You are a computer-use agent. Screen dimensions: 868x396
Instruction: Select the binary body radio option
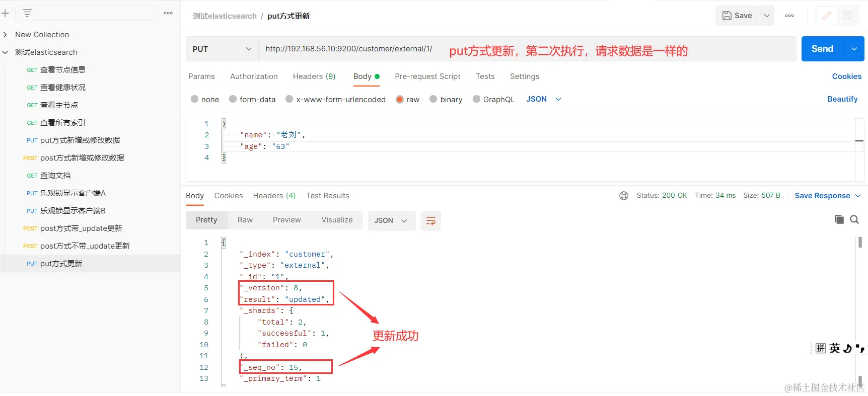(x=433, y=99)
